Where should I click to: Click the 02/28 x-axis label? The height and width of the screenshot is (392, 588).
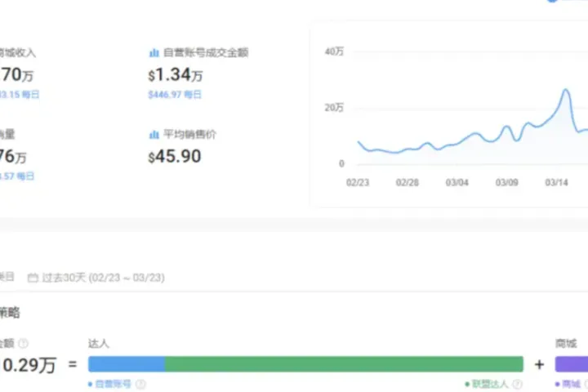(x=408, y=183)
